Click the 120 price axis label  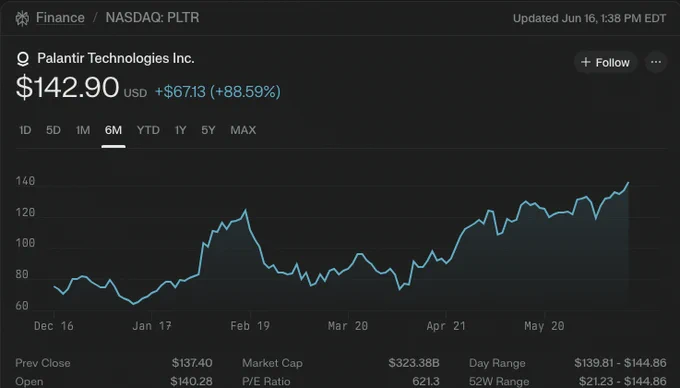coord(25,212)
